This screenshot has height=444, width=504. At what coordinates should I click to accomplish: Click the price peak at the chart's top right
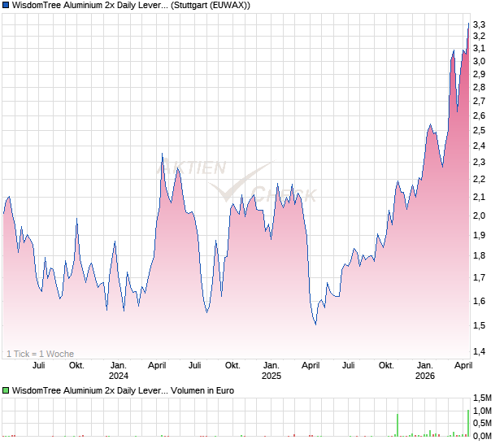pos(468,24)
